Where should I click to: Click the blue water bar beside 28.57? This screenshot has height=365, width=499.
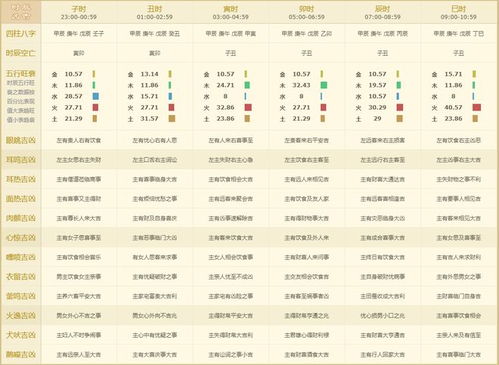96,96
